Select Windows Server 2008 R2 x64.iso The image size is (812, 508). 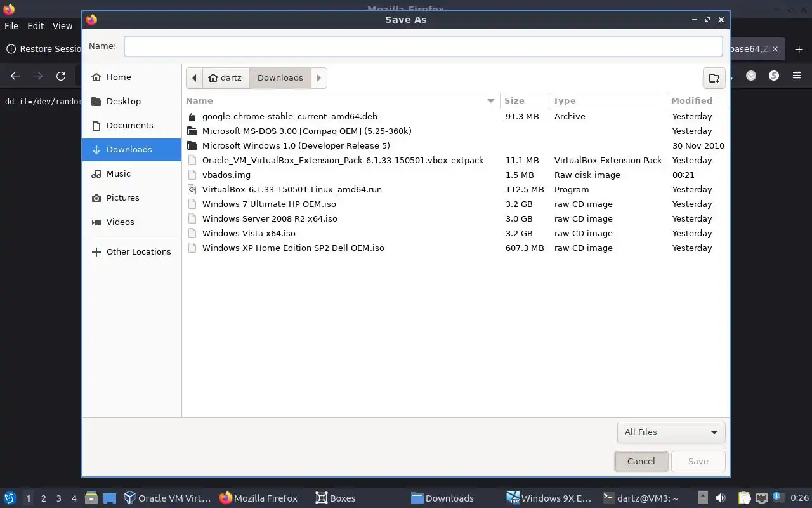[455, 218]
